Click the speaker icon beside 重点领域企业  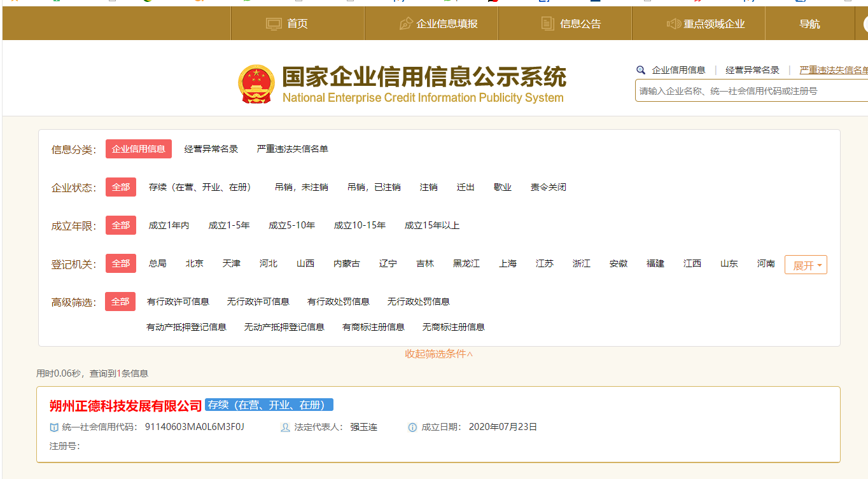[x=673, y=24]
